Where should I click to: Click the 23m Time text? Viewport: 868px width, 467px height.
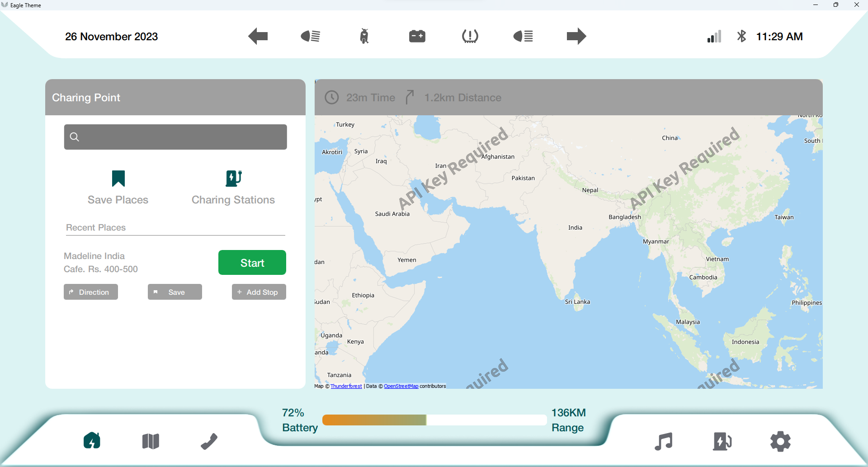(371, 98)
